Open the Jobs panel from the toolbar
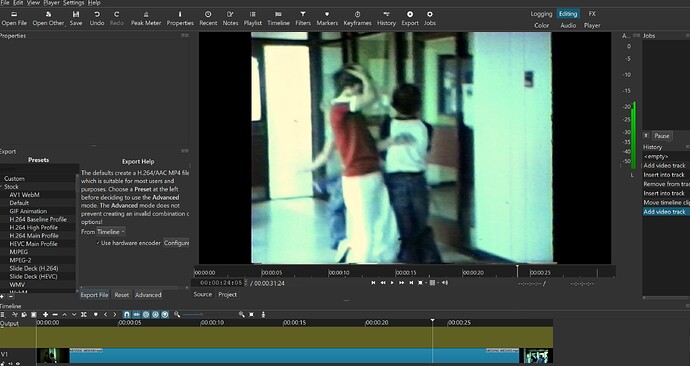Image resolution: width=690 pixels, height=366 pixels. point(429,18)
